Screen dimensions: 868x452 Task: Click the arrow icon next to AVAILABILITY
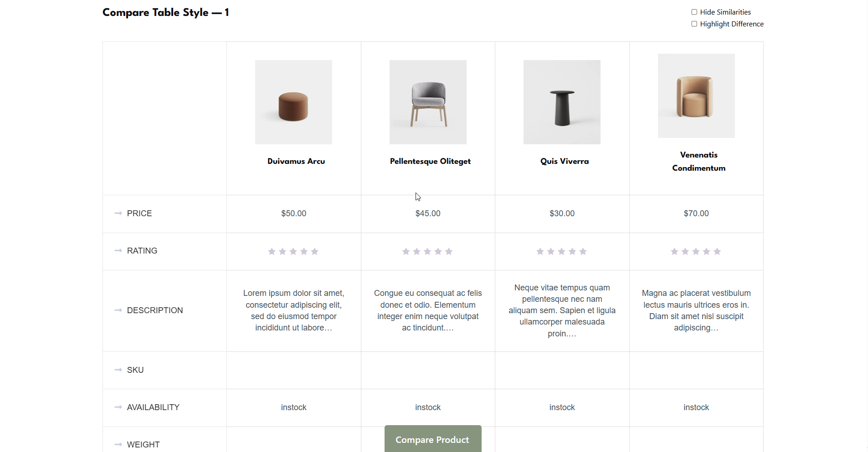tap(118, 407)
